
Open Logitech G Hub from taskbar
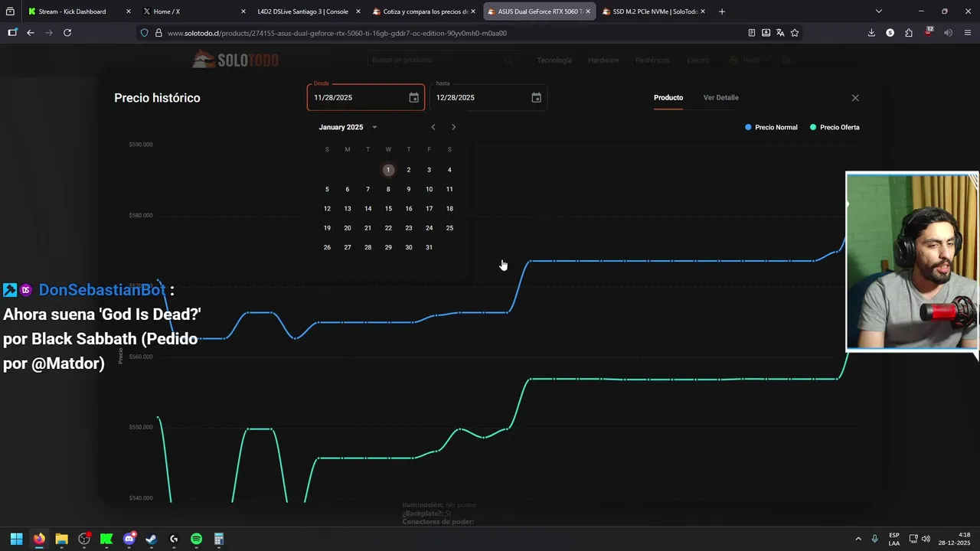pos(174,539)
